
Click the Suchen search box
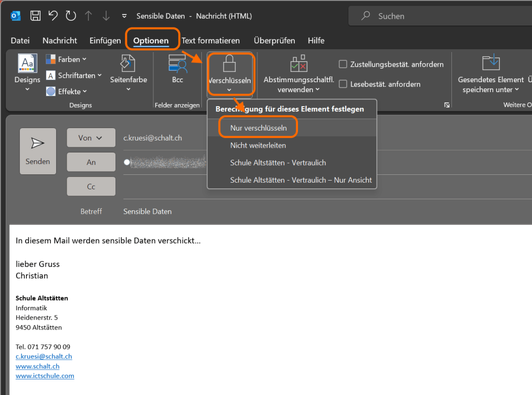[442, 16]
